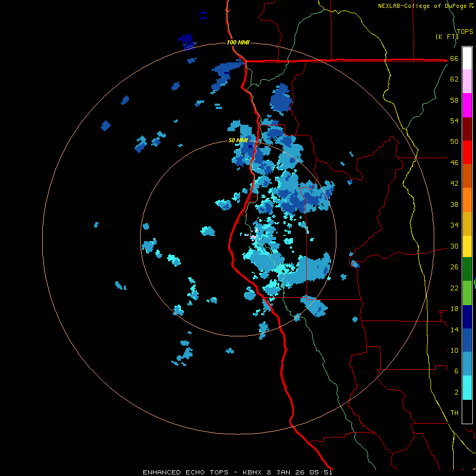Click the '8 JAN 26' date text

click(286, 472)
